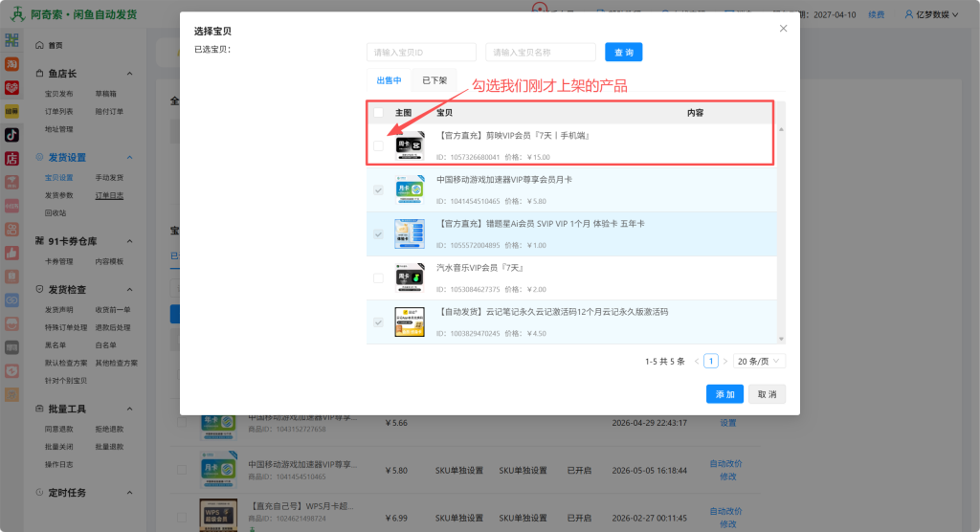Click the 续费 renewal link at top
Viewport: 980px width, 532px height.
tap(877, 14)
